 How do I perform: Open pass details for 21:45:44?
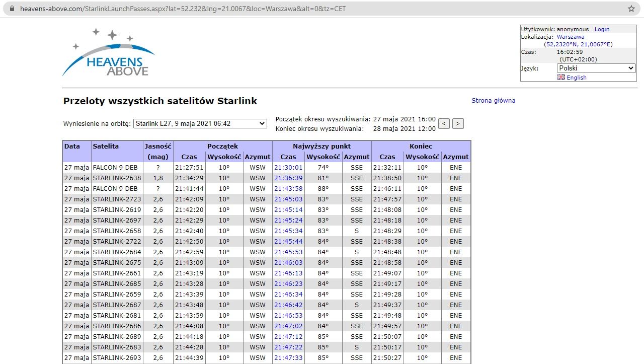[288, 242]
